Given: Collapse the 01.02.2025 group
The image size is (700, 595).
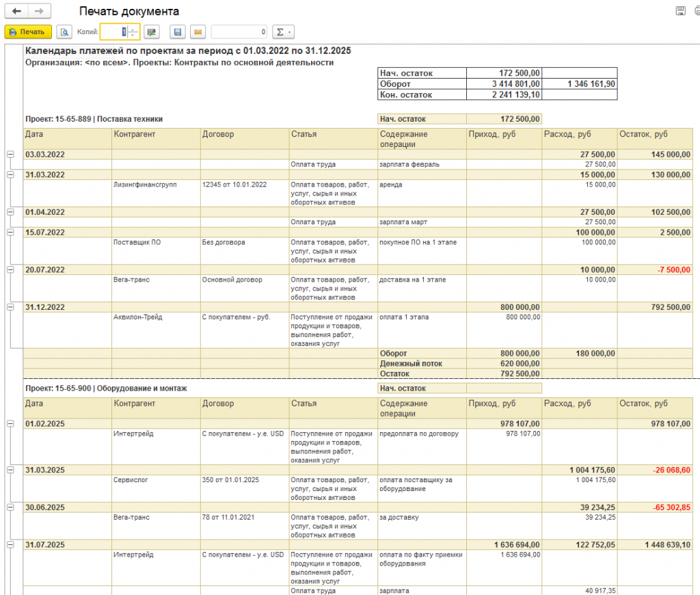Looking at the screenshot, I should [x=10, y=423].
